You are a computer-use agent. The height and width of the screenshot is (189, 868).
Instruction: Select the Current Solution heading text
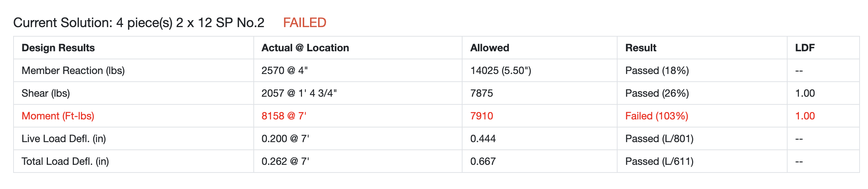[x=139, y=23]
